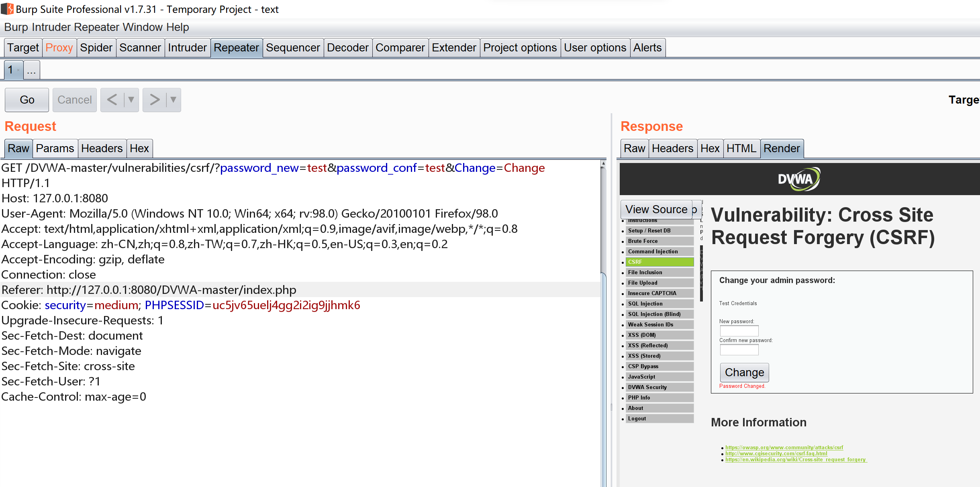Open DVWA Security in DVWA menu
Viewport: 980px width, 487px height.
tap(659, 387)
